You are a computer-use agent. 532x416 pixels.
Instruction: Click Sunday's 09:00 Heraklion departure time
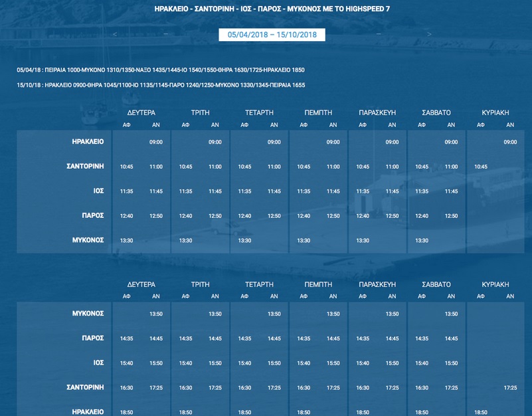510,142
